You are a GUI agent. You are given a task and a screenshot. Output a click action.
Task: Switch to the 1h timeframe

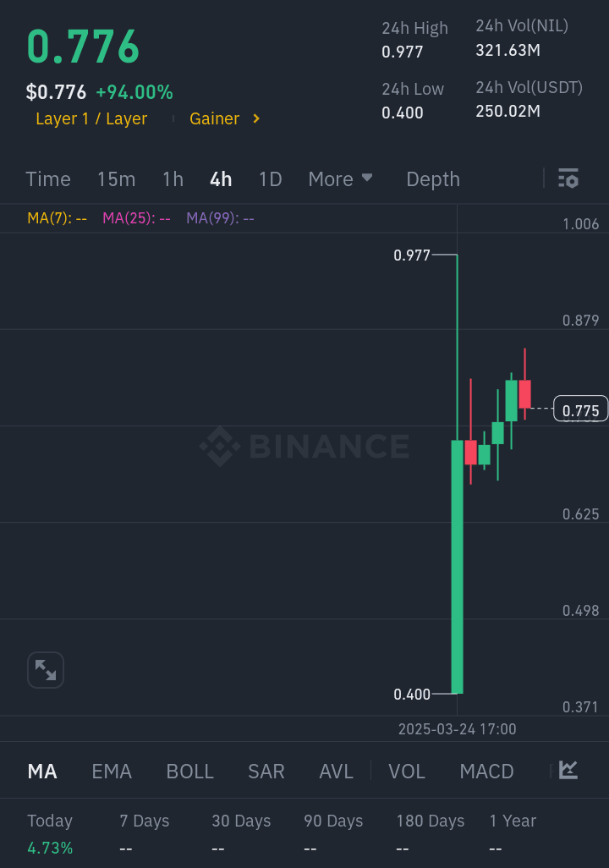(x=173, y=179)
